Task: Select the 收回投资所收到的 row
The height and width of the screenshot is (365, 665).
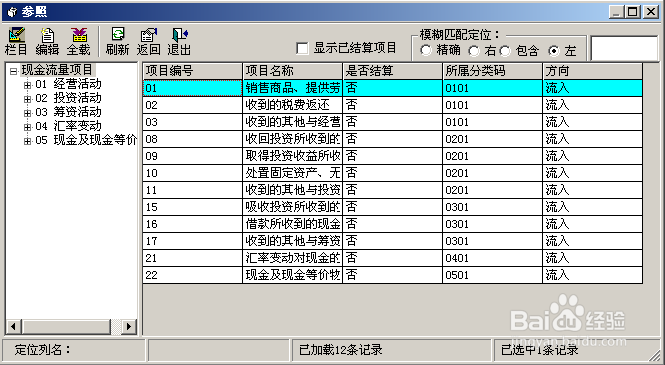Action: (393, 139)
